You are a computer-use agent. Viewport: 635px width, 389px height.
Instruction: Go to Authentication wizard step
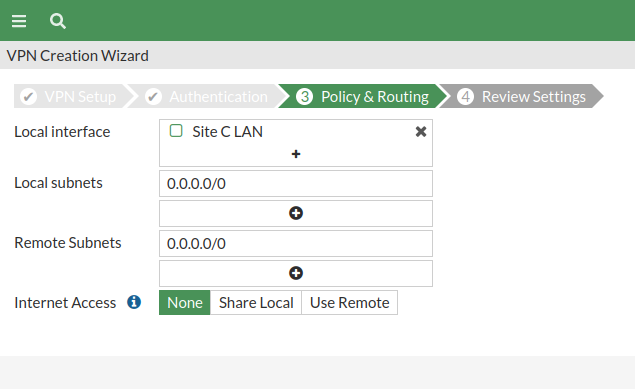pyautogui.click(x=207, y=96)
